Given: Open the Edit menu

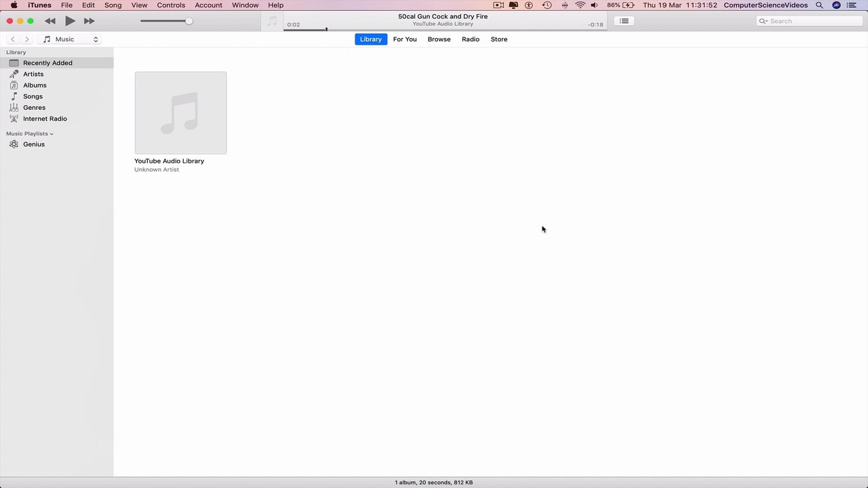Looking at the screenshot, I should [x=88, y=5].
